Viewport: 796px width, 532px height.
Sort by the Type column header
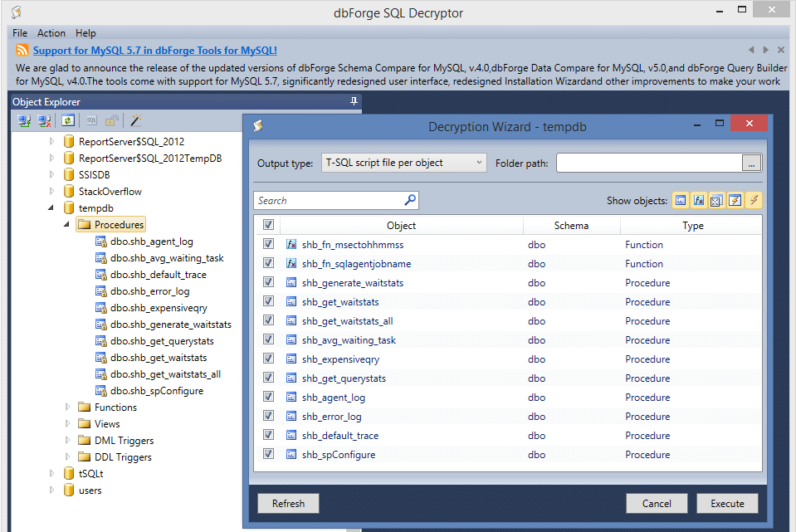click(692, 226)
